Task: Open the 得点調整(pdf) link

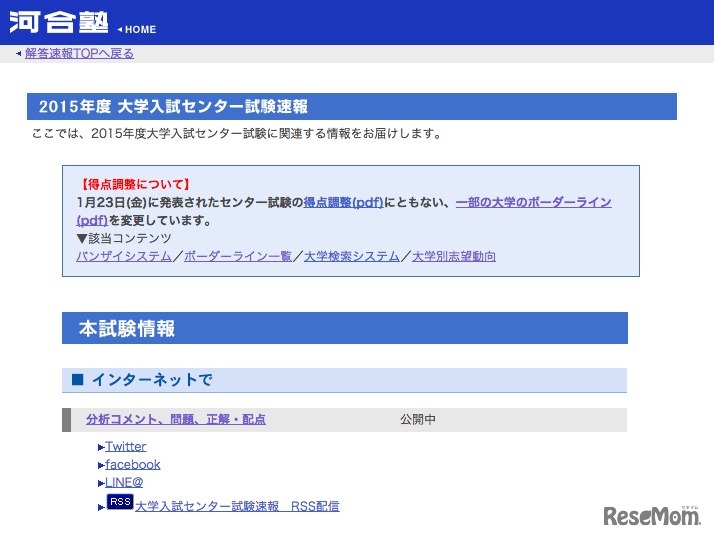Action: click(x=343, y=202)
